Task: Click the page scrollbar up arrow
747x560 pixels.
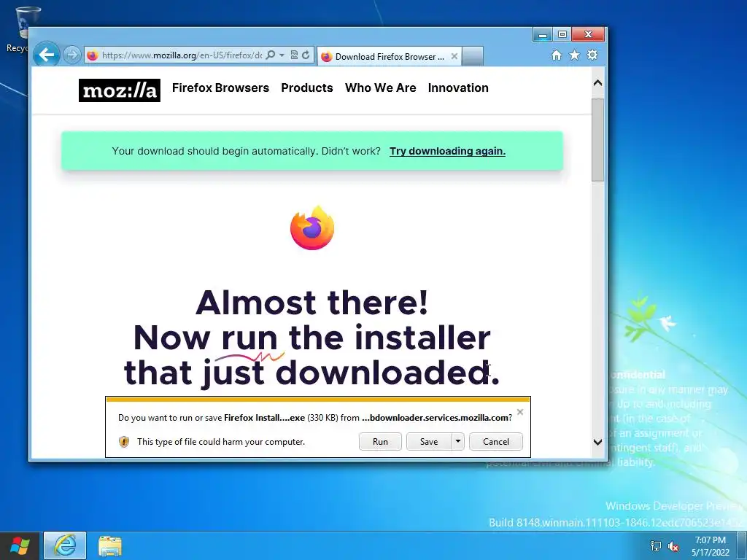Action: tap(598, 83)
